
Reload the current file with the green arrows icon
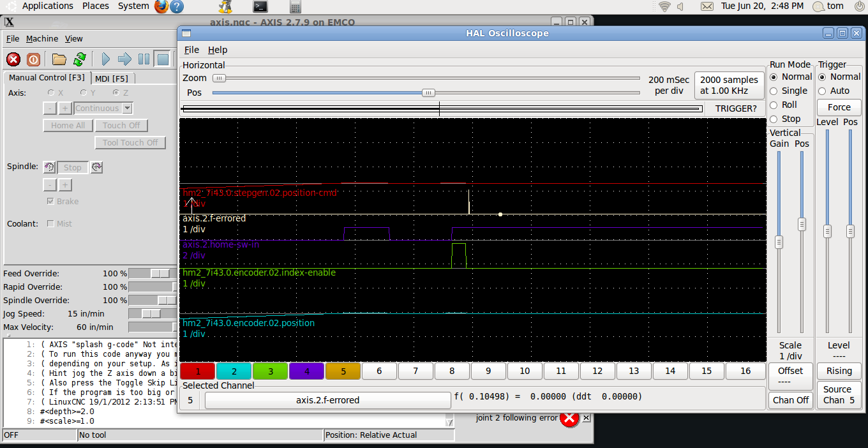[79, 59]
